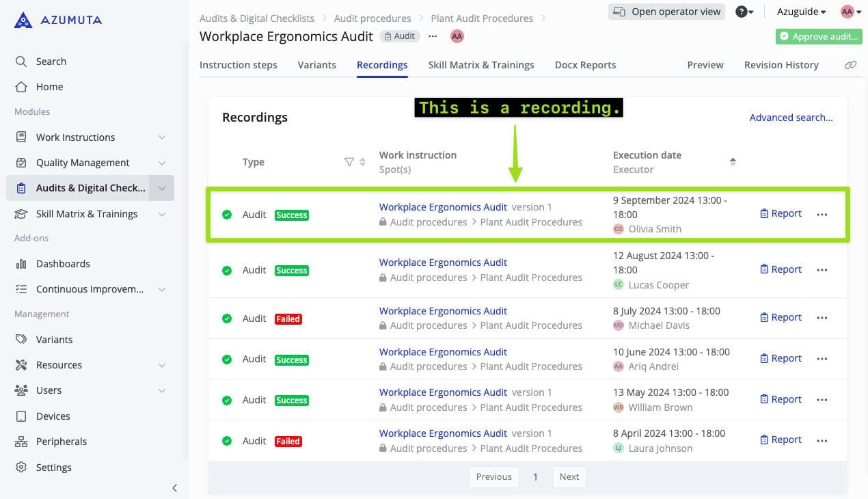This screenshot has width=868, height=499.
Task: Open Peripherals in the sidebar
Action: coord(61,442)
